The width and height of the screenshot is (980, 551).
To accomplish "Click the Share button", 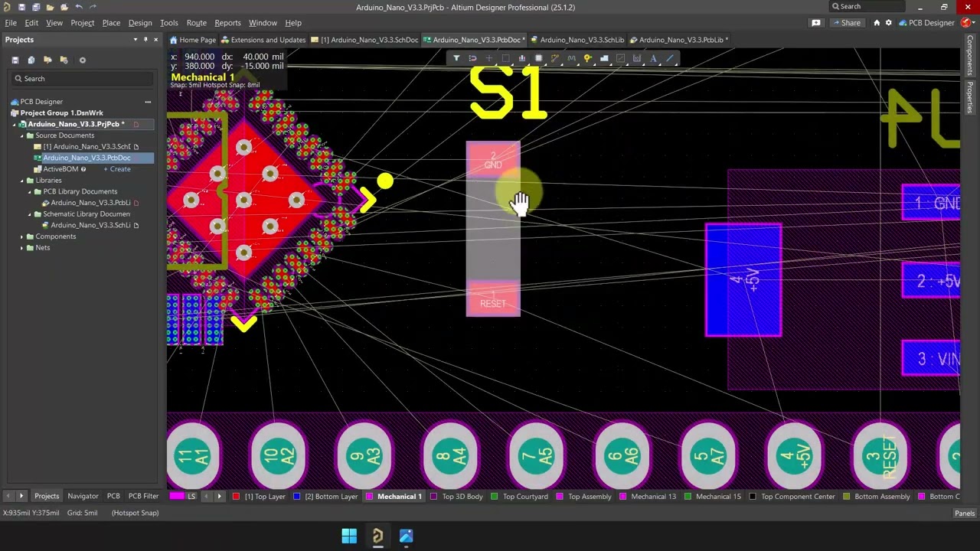I will [x=845, y=23].
